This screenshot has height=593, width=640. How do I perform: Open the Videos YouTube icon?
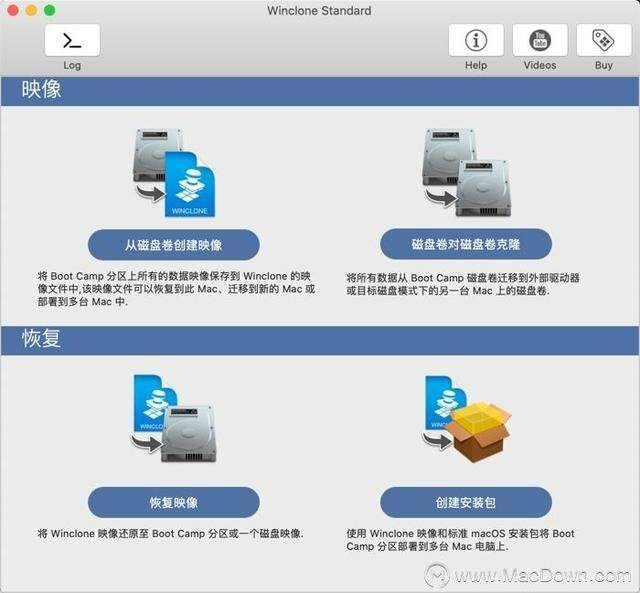point(540,40)
